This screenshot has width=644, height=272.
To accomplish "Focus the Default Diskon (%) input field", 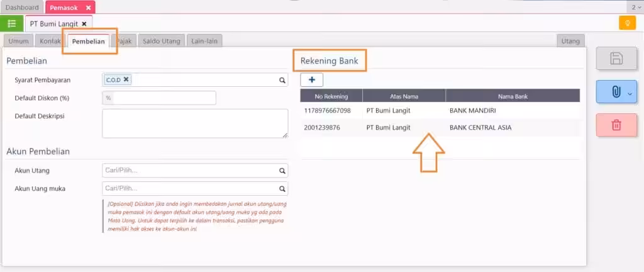I will tap(159, 98).
